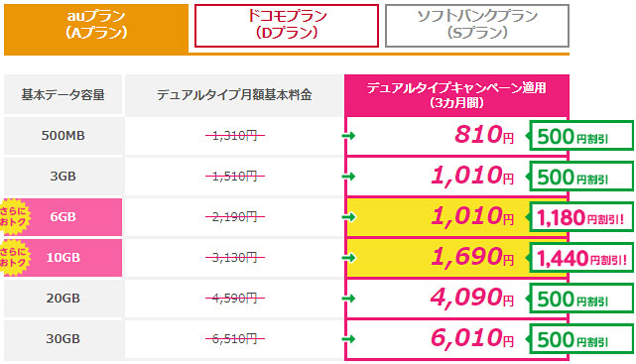Click the green arrow in the 10GB row
The image size is (636, 364).
tap(348, 258)
